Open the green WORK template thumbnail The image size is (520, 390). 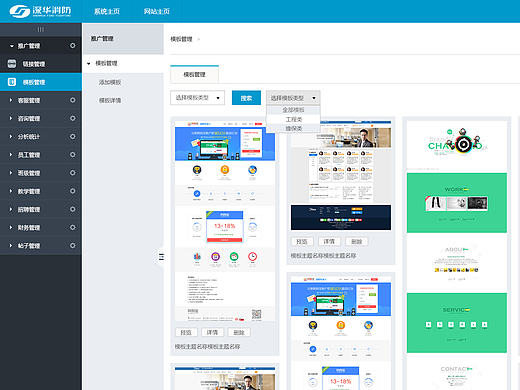(457, 203)
